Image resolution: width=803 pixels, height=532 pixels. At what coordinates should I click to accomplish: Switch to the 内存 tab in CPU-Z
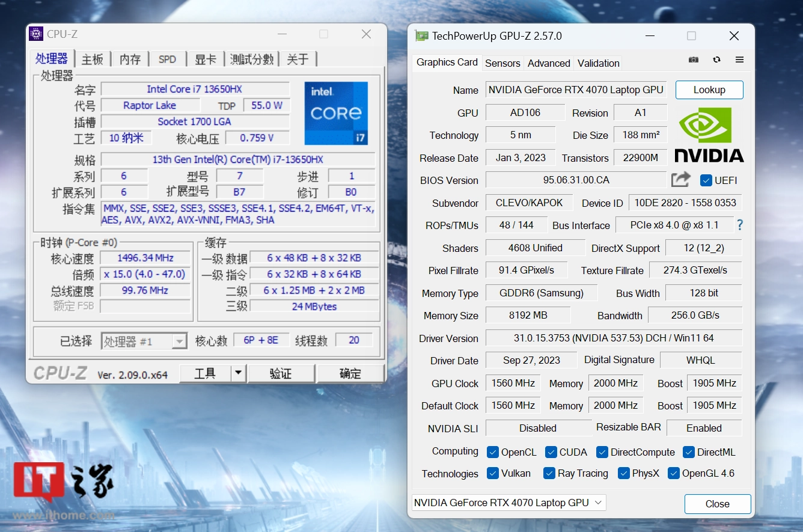pos(130,59)
